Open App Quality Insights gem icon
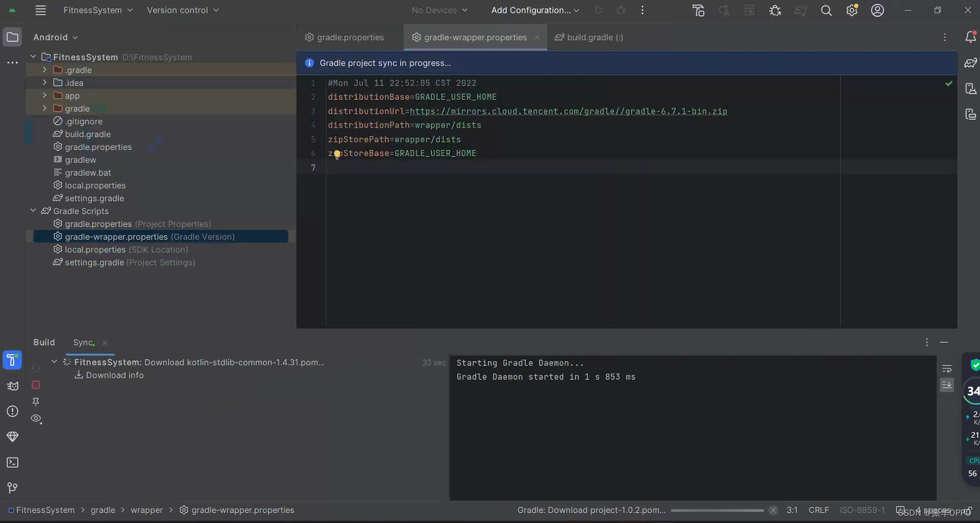 (x=12, y=437)
